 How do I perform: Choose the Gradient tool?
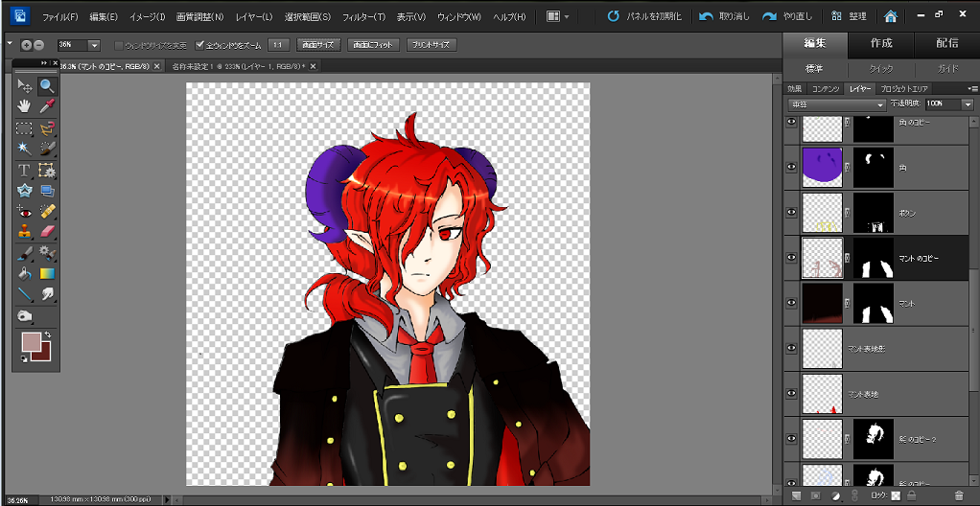pyautogui.click(x=46, y=273)
